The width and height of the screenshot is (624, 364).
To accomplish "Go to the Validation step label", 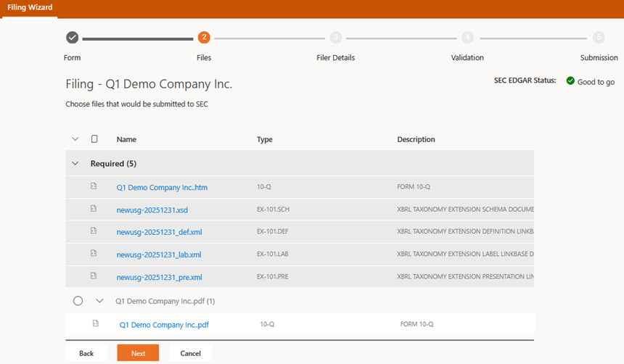I will [x=467, y=58].
